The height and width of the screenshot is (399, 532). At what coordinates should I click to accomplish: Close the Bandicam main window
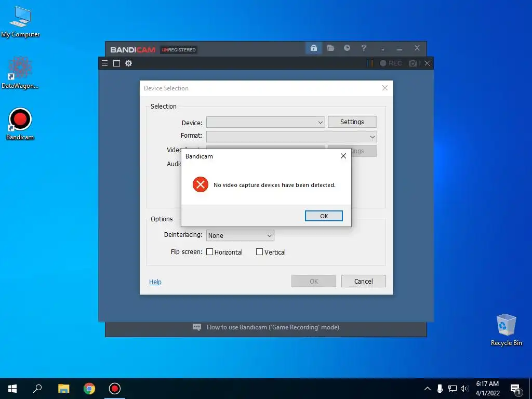417,48
